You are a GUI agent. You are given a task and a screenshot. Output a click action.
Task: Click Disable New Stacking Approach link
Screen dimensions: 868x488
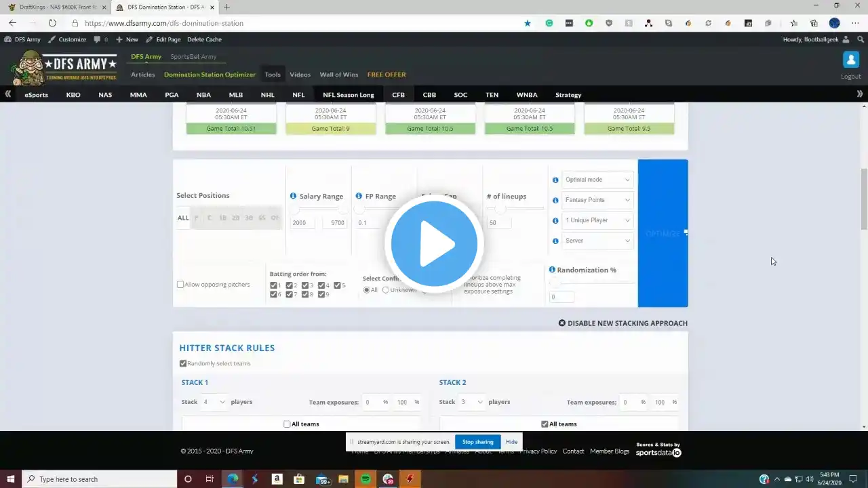623,323
